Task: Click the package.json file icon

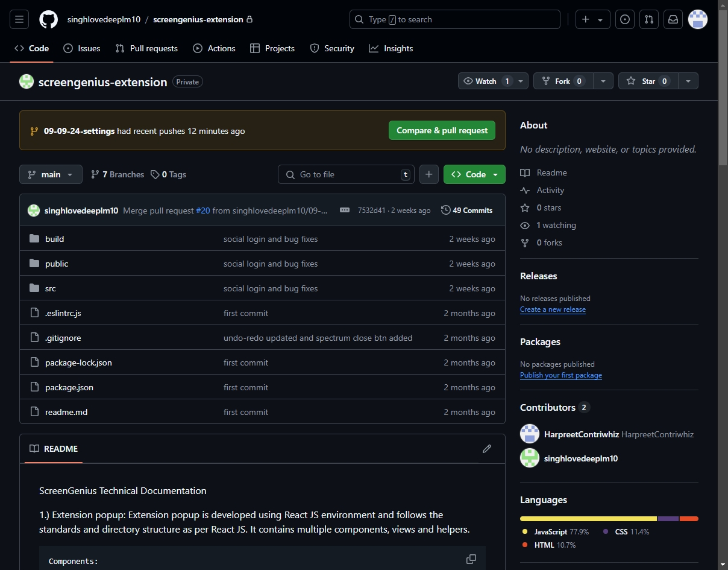Action: point(34,387)
